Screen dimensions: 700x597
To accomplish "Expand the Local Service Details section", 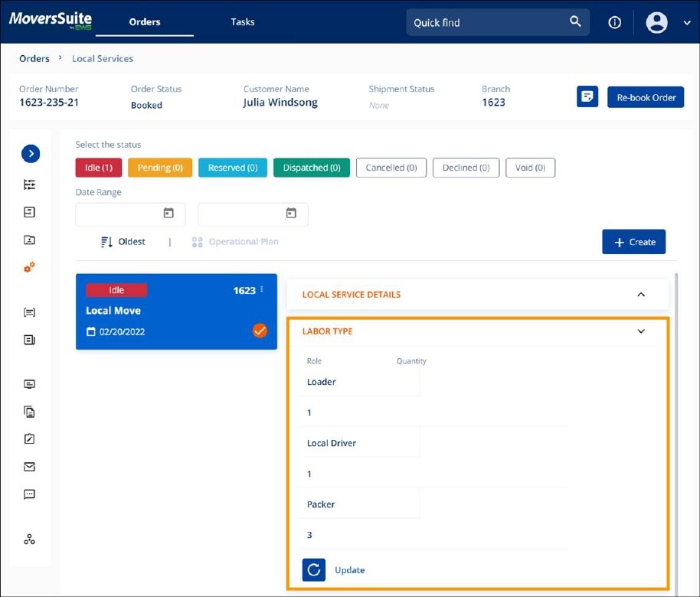I will click(x=641, y=294).
